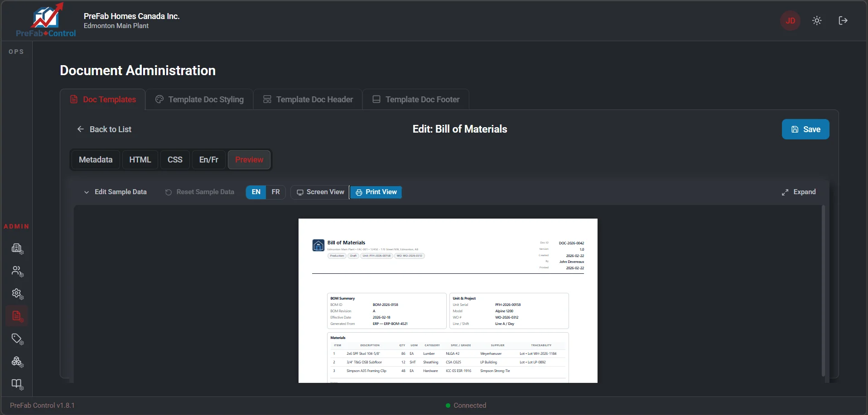This screenshot has height=415, width=868.
Task: Click the Edmonton Main Plant label
Action: [x=116, y=26]
